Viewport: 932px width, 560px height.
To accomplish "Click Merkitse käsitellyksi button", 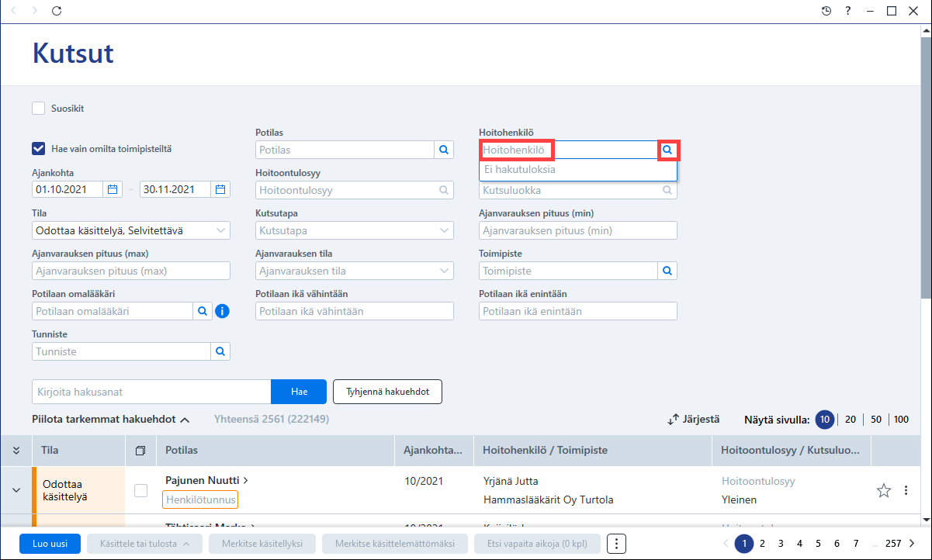I will (262, 544).
